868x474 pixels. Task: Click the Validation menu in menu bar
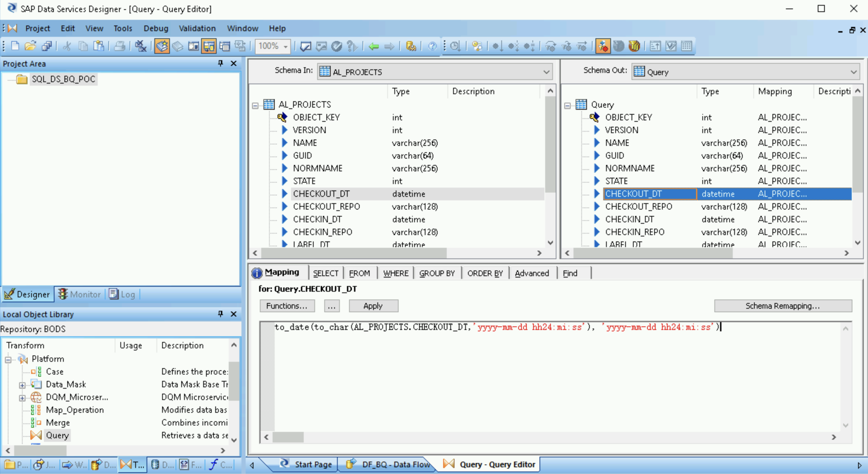[x=198, y=28]
